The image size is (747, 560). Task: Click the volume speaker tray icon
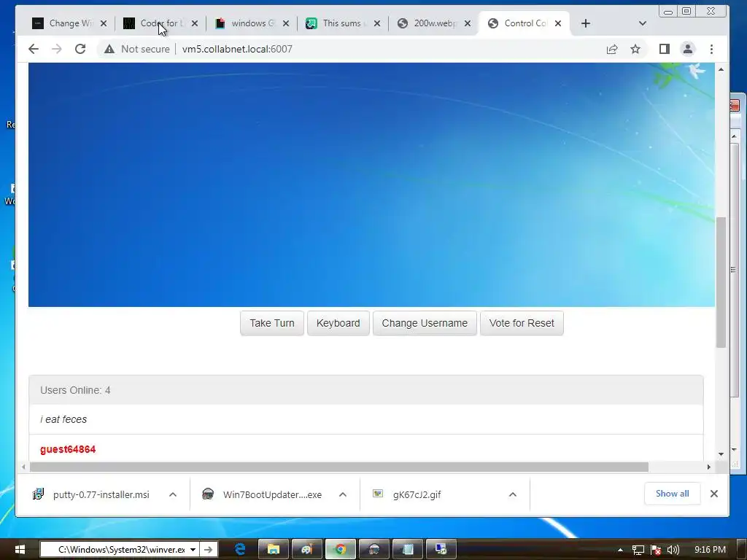coord(673,550)
